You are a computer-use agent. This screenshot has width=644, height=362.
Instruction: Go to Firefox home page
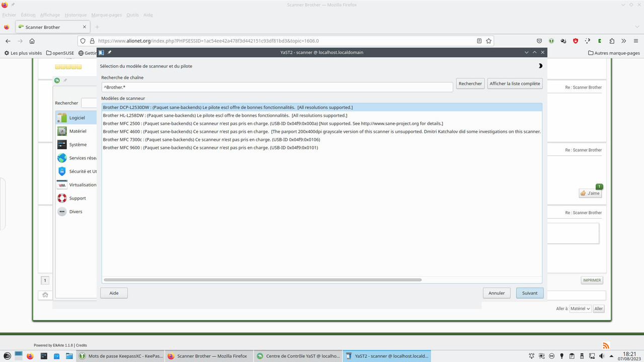pos(32,41)
